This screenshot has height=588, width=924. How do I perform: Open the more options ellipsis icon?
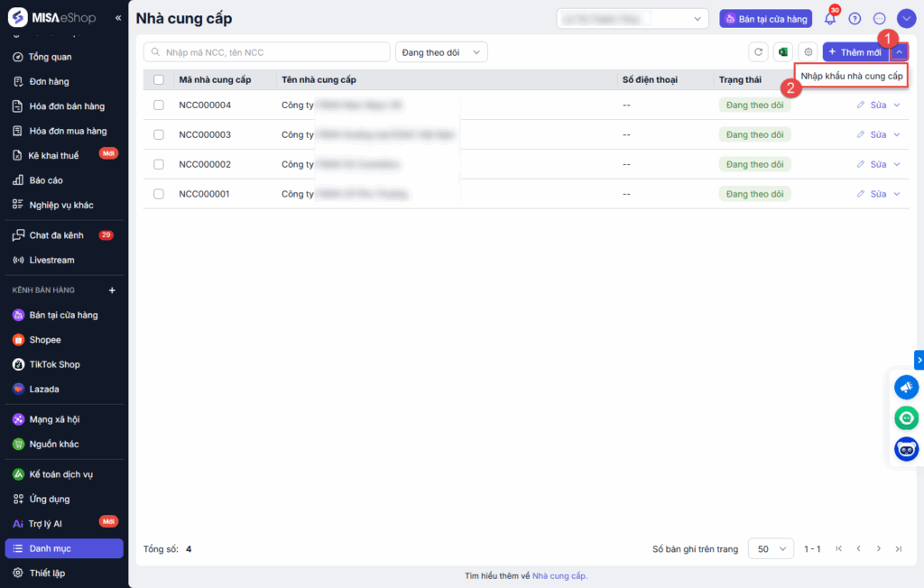pyautogui.click(x=879, y=19)
